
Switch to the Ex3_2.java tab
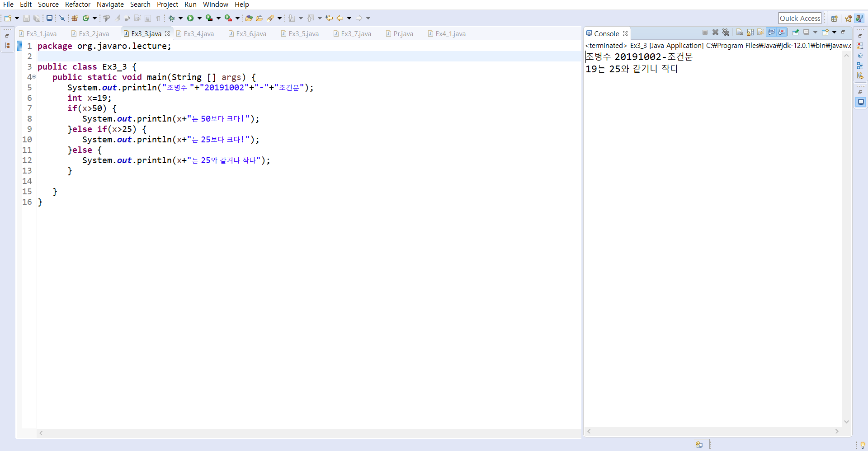point(90,34)
